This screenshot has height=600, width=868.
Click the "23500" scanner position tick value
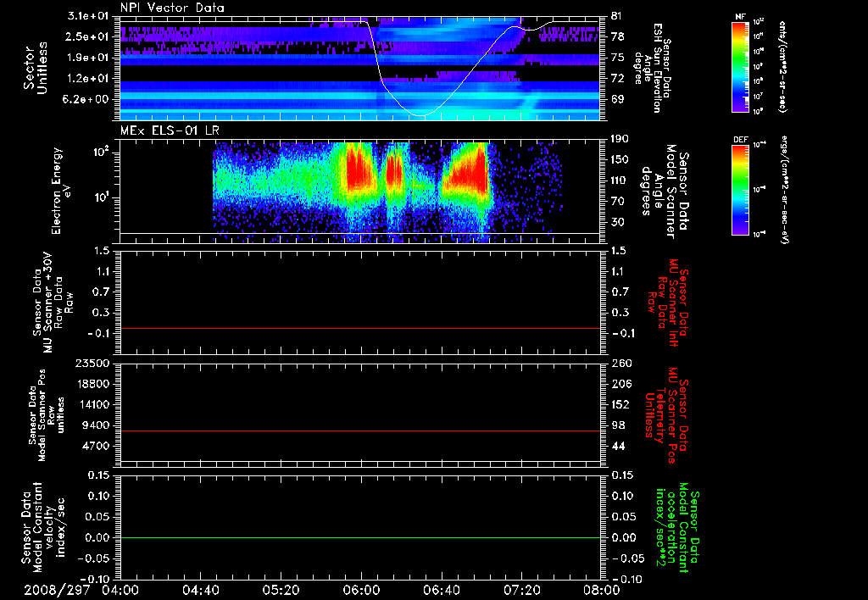click(92, 364)
